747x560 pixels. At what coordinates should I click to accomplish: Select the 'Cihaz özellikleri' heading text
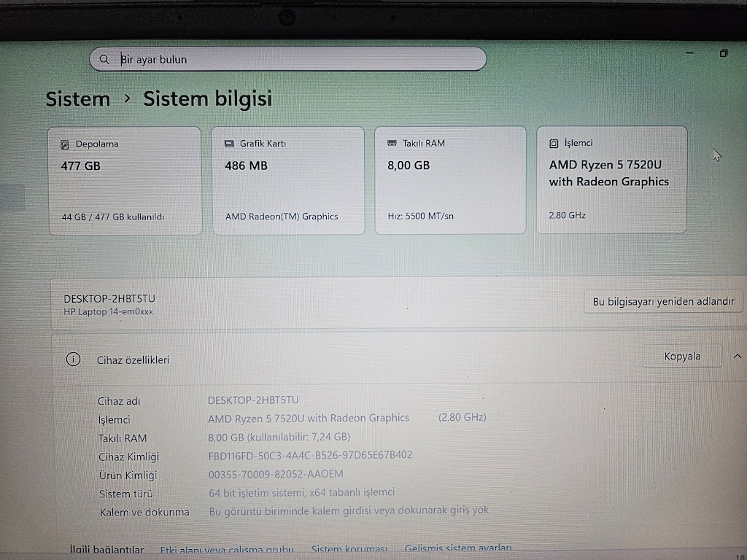coord(133,360)
